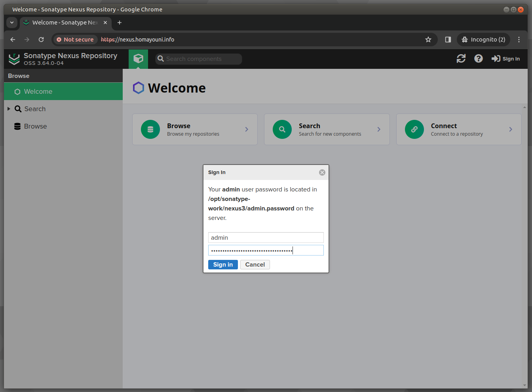This screenshot has width=532, height=392.
Task: Select Welcome in the Browse sidebar
Action: 63,91
